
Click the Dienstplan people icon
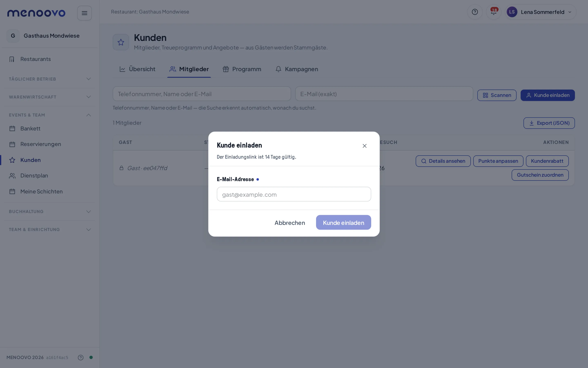[x=12, y=176]
